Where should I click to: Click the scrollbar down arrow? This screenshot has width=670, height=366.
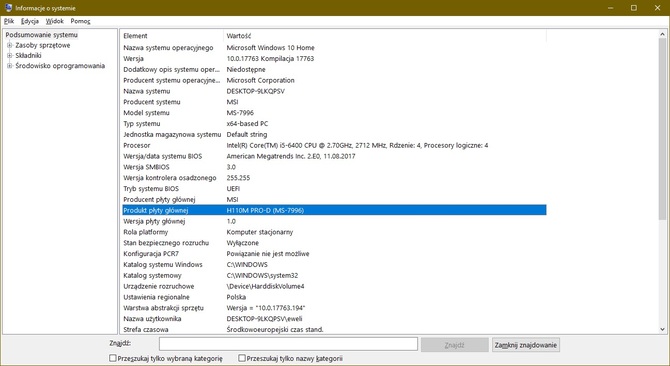point(663,329)
